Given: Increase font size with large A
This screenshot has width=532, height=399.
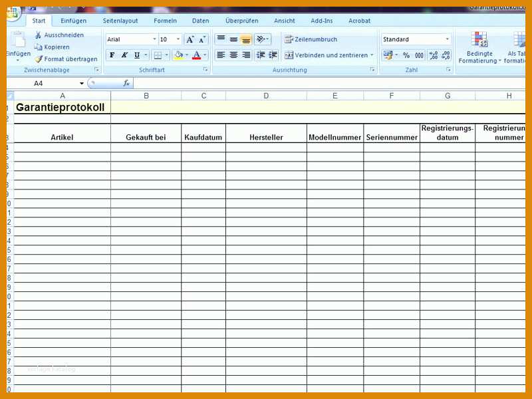Looking at the screenshot, I should pyautogui.click(x=190, y=40).
